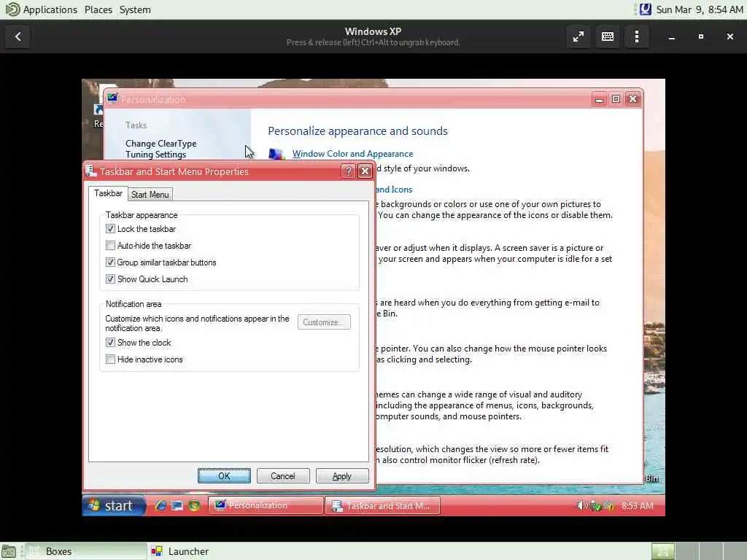
Task: Close the Personalization window
Action: [632, 99]
